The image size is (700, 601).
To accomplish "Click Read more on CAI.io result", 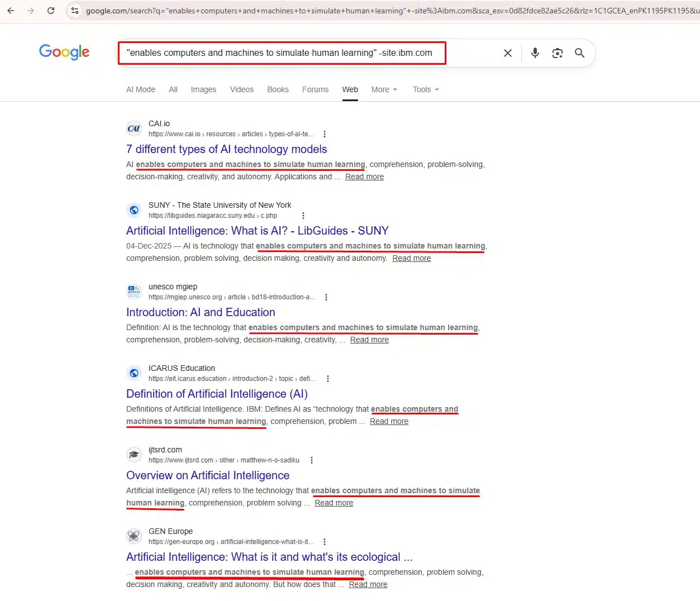I will pyautogui.click(x=364, y=177).
